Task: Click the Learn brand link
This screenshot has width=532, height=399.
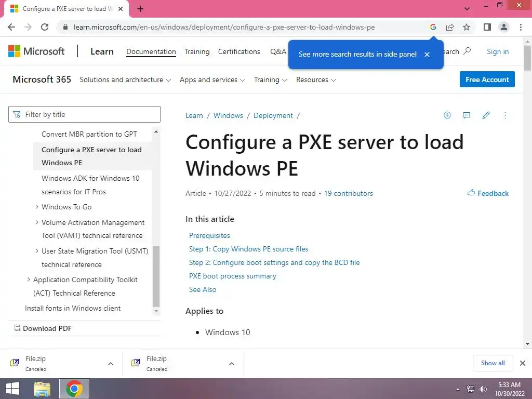Action: pos(102,51)
